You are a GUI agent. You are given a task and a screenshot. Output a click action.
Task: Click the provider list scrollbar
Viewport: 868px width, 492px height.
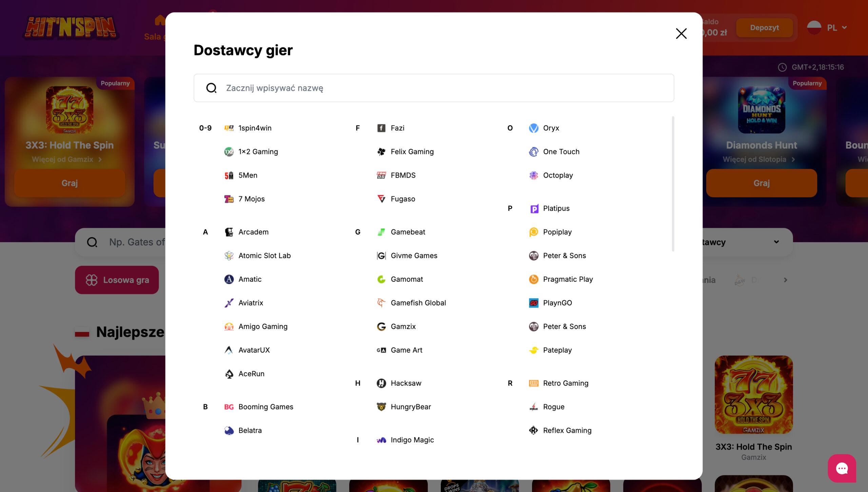coord(673,184)
